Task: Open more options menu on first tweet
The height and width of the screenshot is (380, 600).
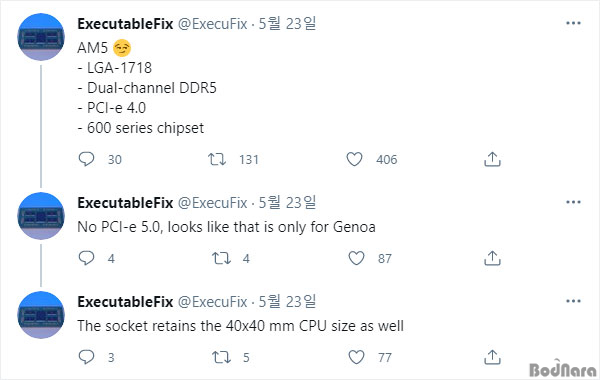Action: (573, 23)
